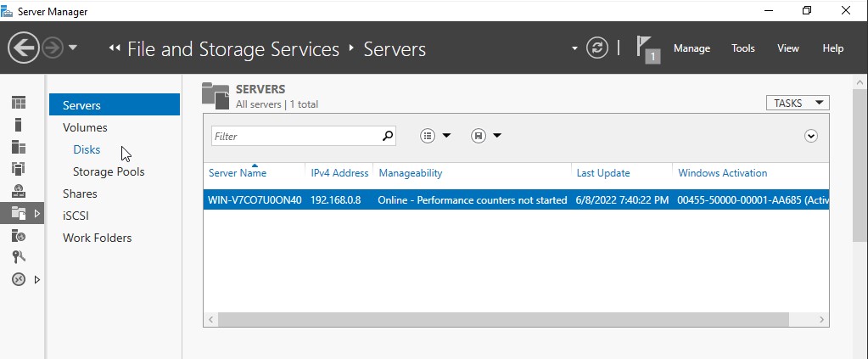868x359 pixels.
Task: Click the vertical scrollbar up arrow
Action: pos(860,81)
